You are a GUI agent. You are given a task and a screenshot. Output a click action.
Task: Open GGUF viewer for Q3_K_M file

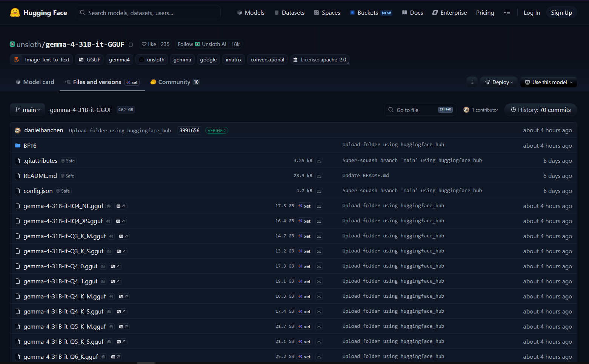tap(123, 236)
